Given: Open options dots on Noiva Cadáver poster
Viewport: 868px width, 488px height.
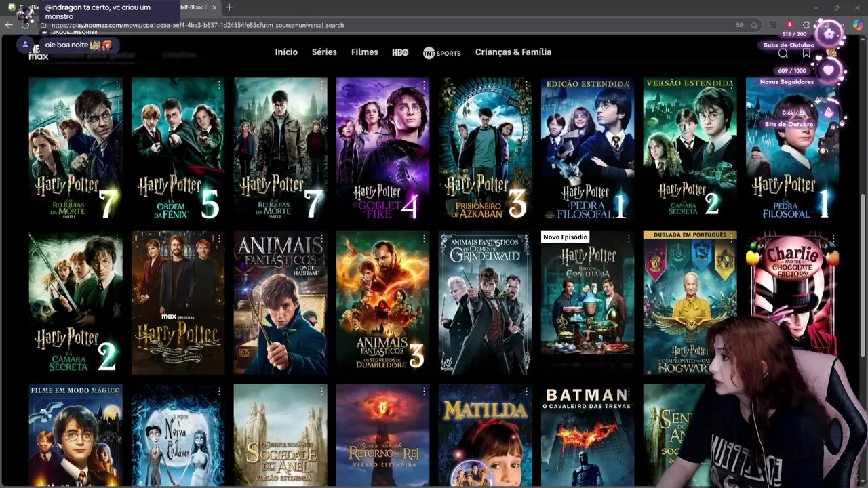Looking at the screenshot, I should click(x=219, y=392).
